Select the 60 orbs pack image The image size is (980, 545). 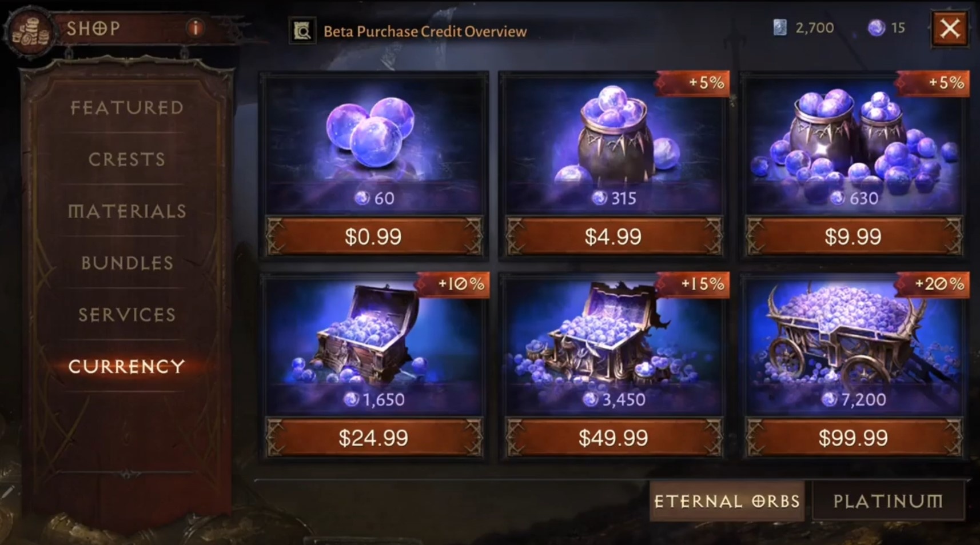(373, 143)
